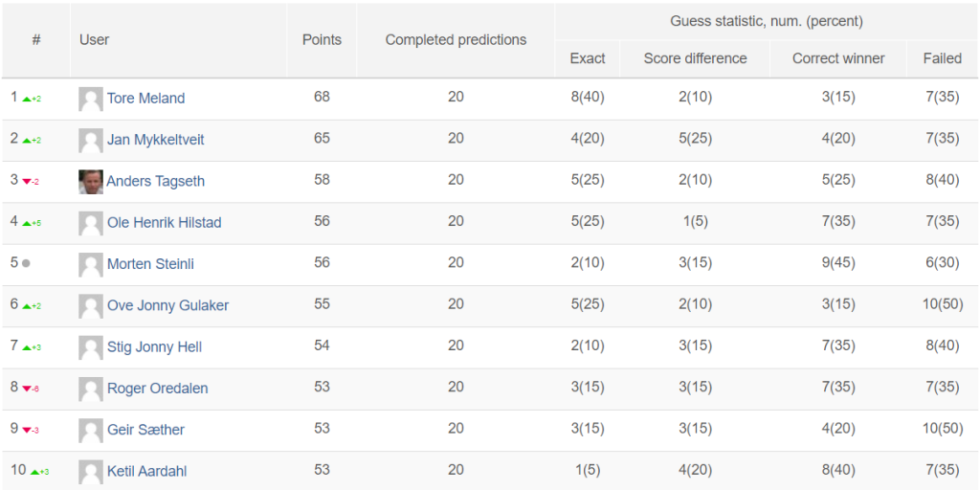Viewport: 980px width, 490px height.
Task: Click the Exact column header
Action: click(x=588, y=58)
